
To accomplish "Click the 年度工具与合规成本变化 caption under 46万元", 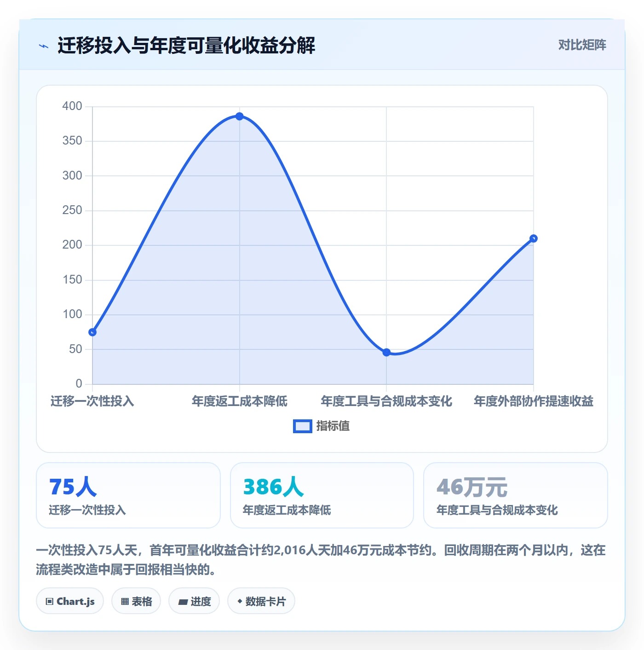I will coord(497,510).
